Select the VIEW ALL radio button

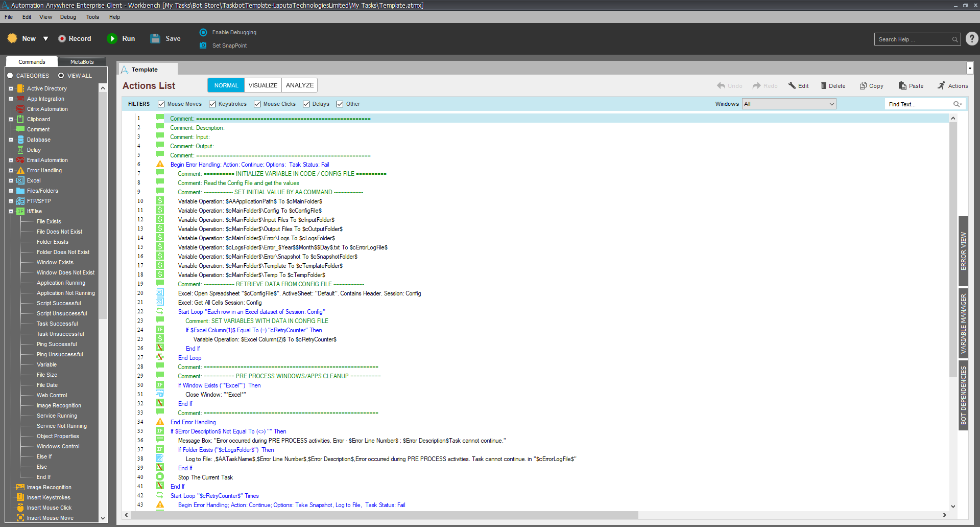click(61, 76)
